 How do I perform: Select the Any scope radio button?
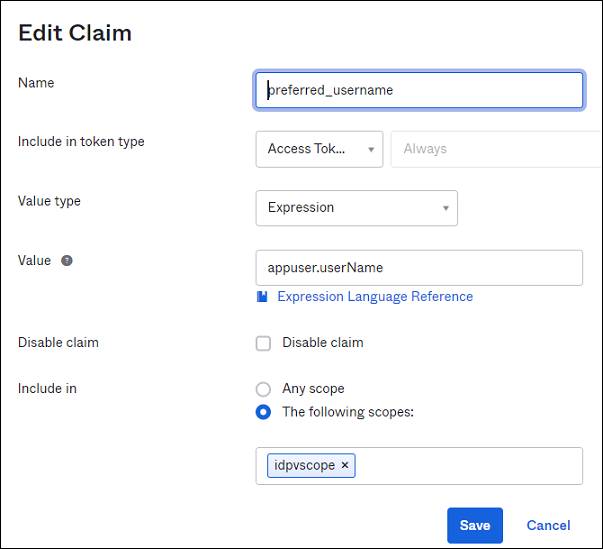[x=263, y=389]
